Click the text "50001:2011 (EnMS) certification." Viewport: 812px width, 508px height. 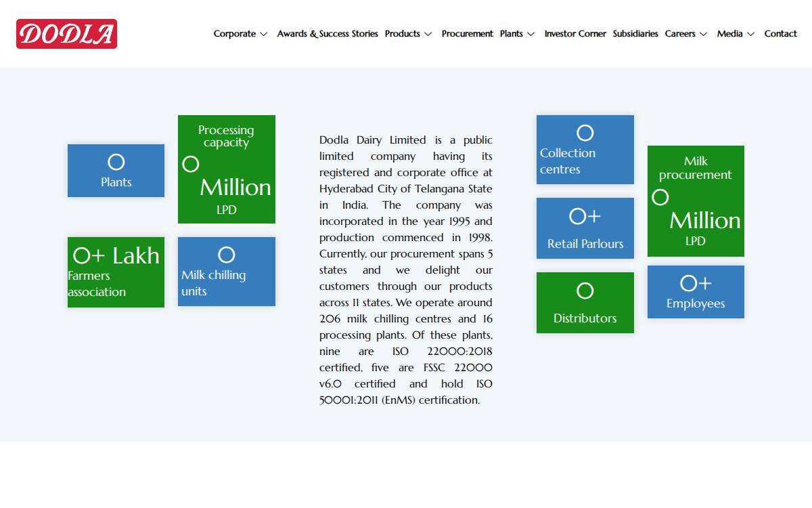coord(399,400)
